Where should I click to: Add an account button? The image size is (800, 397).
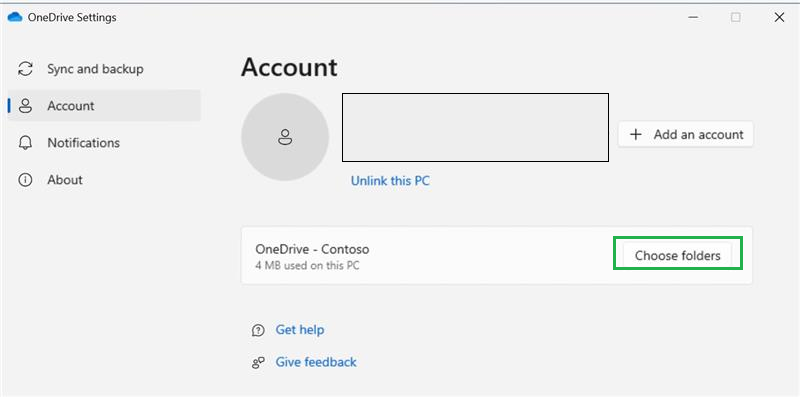(686, 134)
